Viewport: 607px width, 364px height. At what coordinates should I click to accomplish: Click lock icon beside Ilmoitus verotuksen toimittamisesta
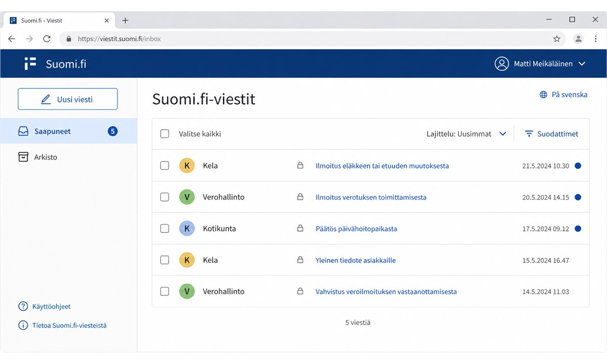click(300, 197)
